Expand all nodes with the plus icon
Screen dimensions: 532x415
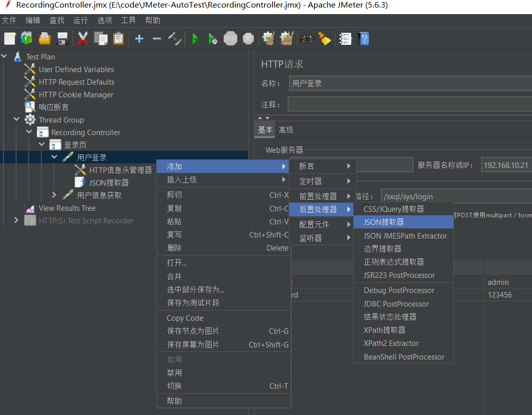pyautogui.click(x=139, y=38)
